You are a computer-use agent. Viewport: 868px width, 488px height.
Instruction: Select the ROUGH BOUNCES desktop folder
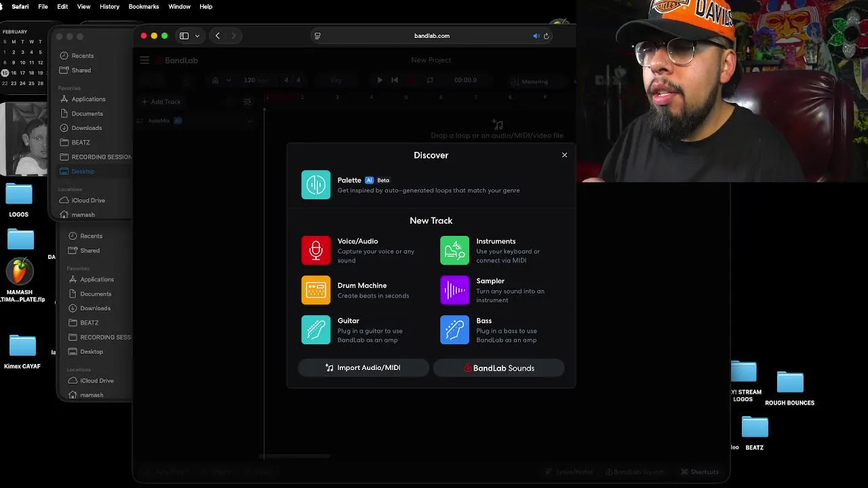(790, 382)
